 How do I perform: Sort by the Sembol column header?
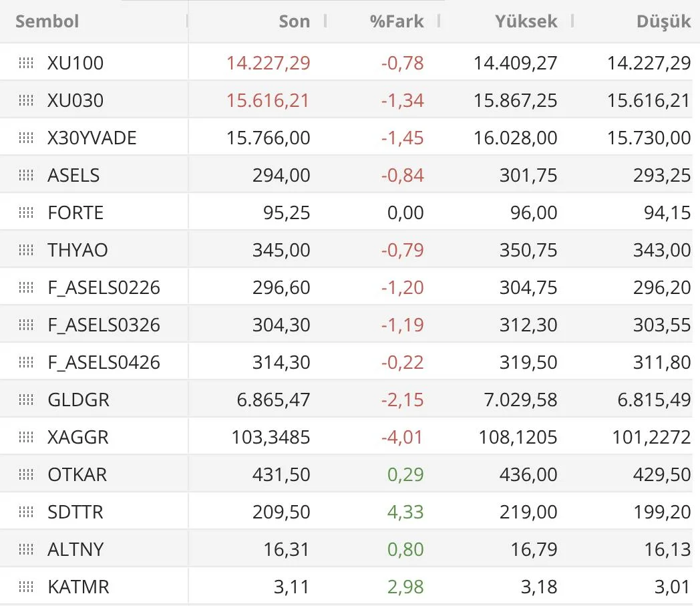tap(47, 21)
